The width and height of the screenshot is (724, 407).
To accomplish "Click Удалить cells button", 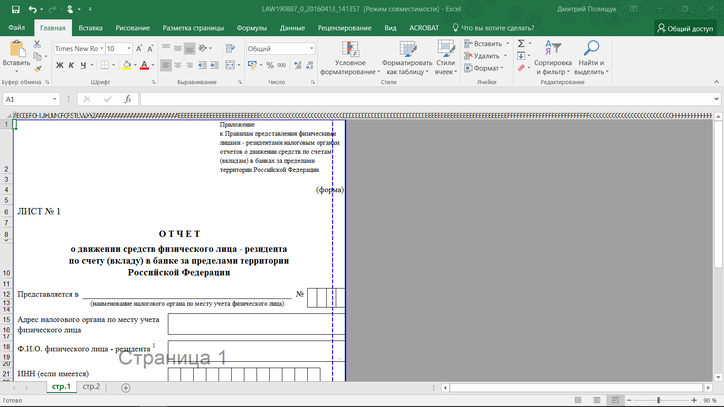I will pos(482,56).
